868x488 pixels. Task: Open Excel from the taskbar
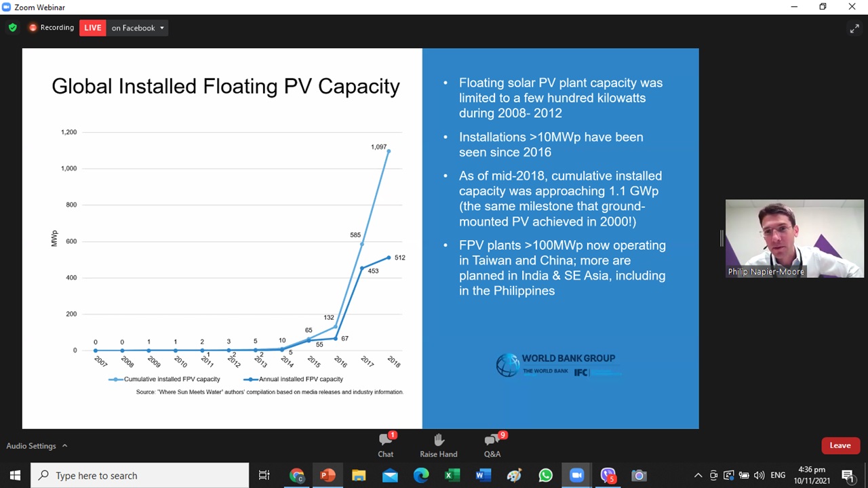452,476
